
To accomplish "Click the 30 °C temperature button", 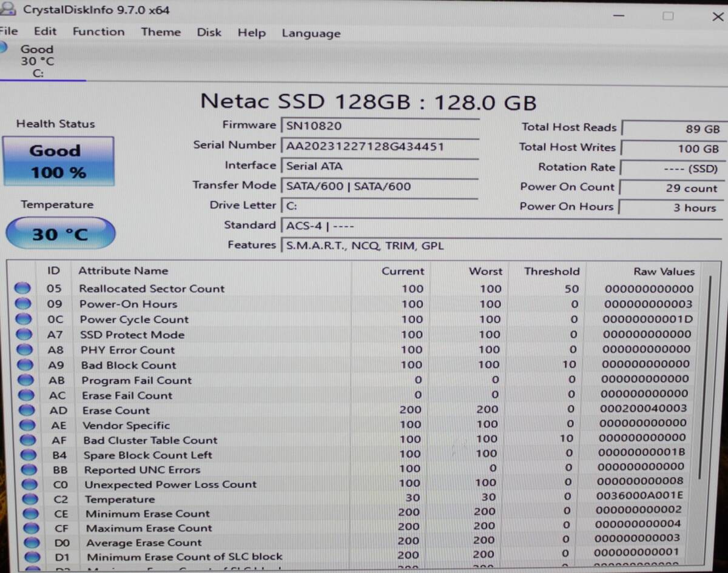I will [59, 234].
